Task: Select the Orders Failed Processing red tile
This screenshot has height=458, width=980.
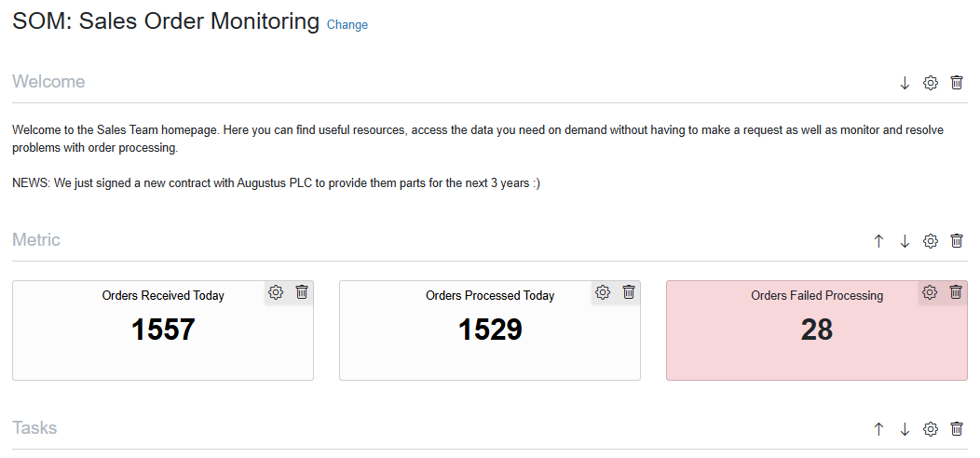Action: pos(817,330)
